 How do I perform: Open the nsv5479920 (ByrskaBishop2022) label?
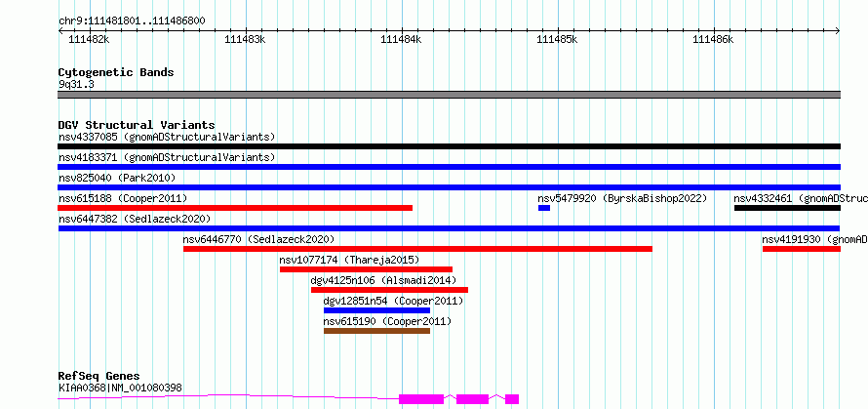click(623, 198)
